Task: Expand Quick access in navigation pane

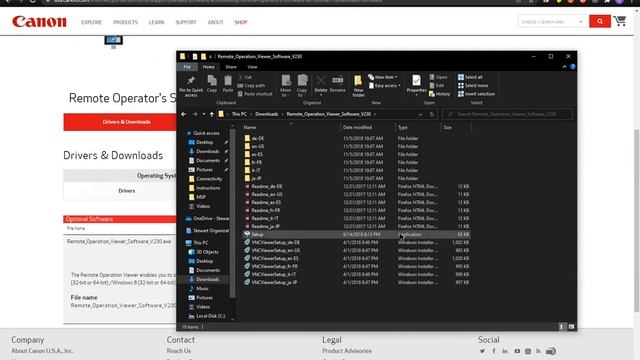Action: pos(189,133)
